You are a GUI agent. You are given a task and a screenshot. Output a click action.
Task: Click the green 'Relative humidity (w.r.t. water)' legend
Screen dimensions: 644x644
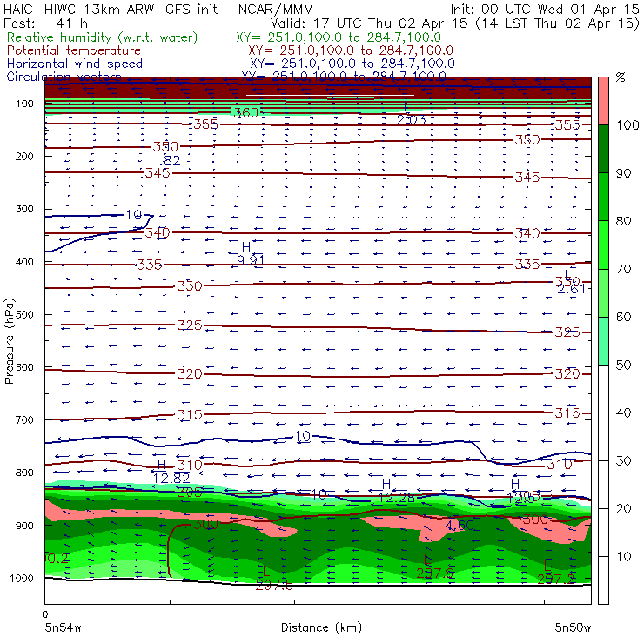[102, 37]
